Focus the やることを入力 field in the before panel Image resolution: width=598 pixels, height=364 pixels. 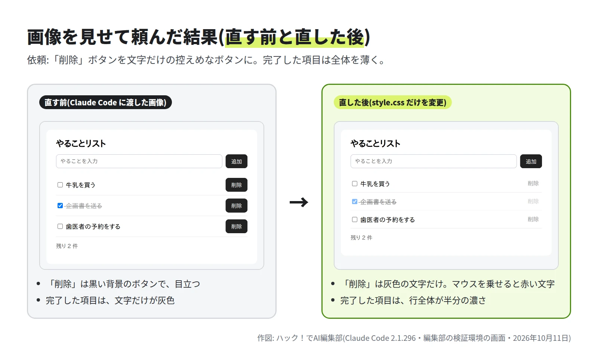click(x=139, y=161)
